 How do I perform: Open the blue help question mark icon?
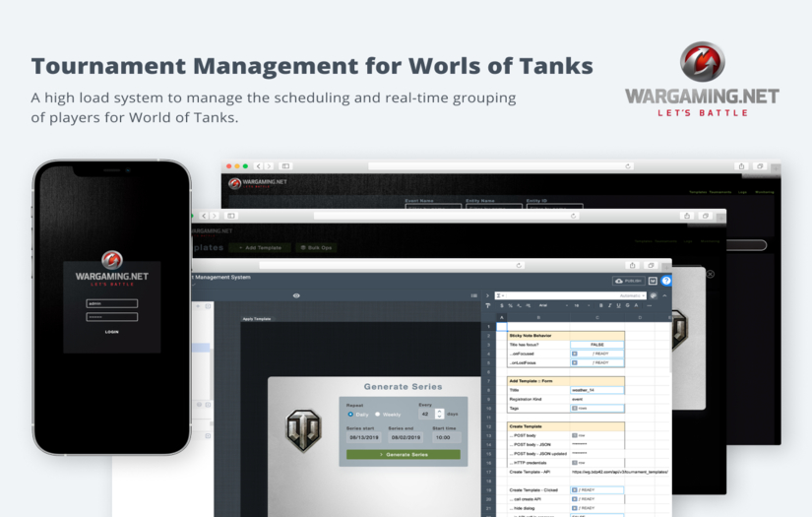pos(666,281)
